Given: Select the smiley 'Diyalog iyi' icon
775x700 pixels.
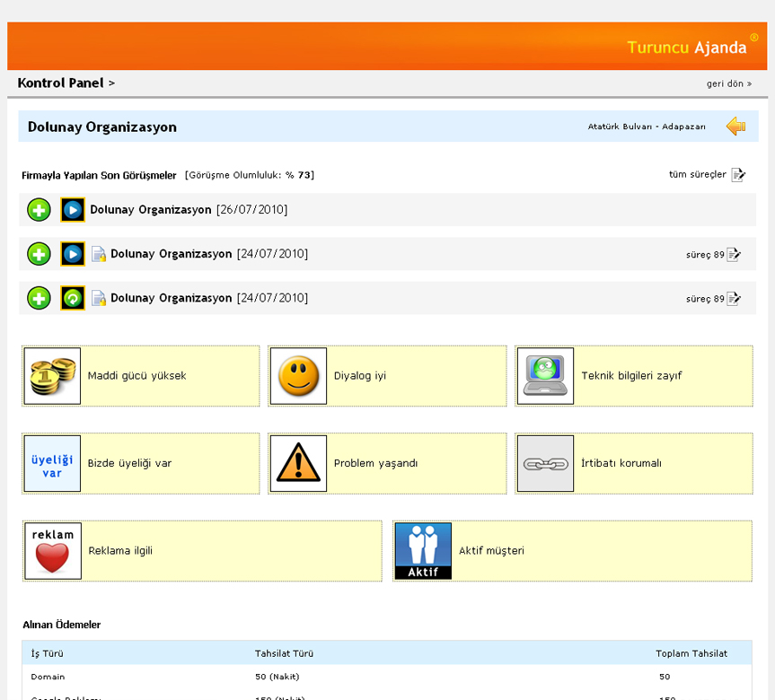Looking at the screenshot, I should [x=298, y=376].
